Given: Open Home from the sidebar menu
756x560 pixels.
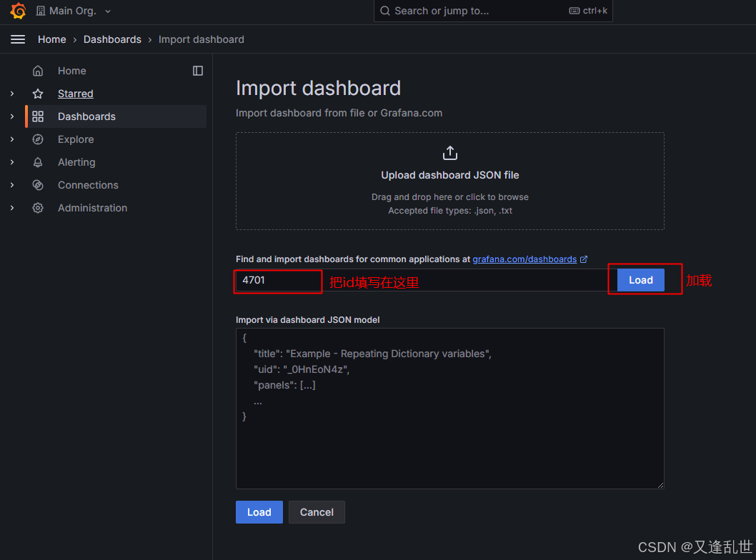Looking at the screenshot, I should click(72, 71).
